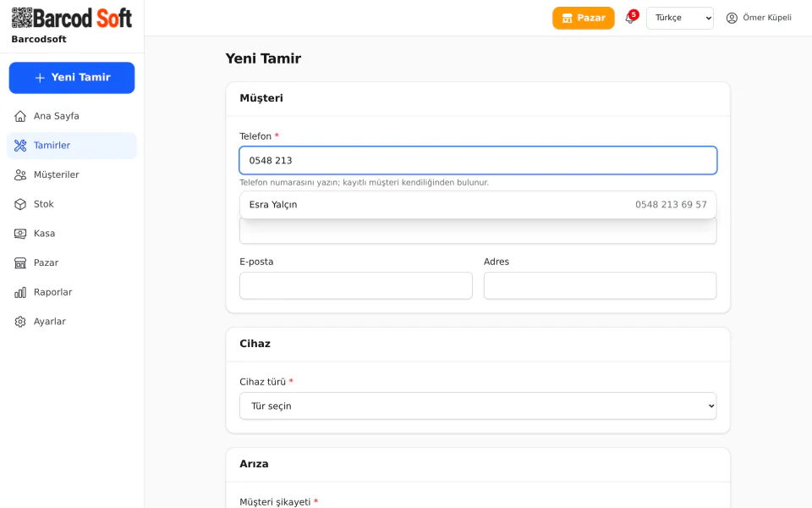The width and height of the screenshot is (812, 508).
Task: Click the gear icon beside Ayarlar
Action: pyautogui.click(x=20, y=322)
